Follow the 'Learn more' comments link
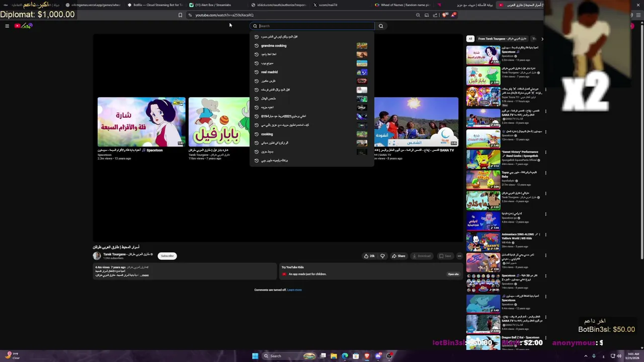The height and width of the screenshot is (362, 644). click(294, 290)
